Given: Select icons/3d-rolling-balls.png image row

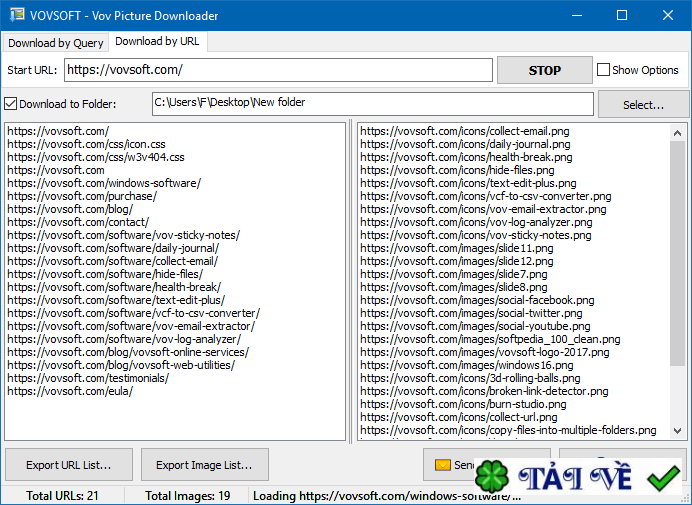Looking at the screenshot, I should 470,378.
